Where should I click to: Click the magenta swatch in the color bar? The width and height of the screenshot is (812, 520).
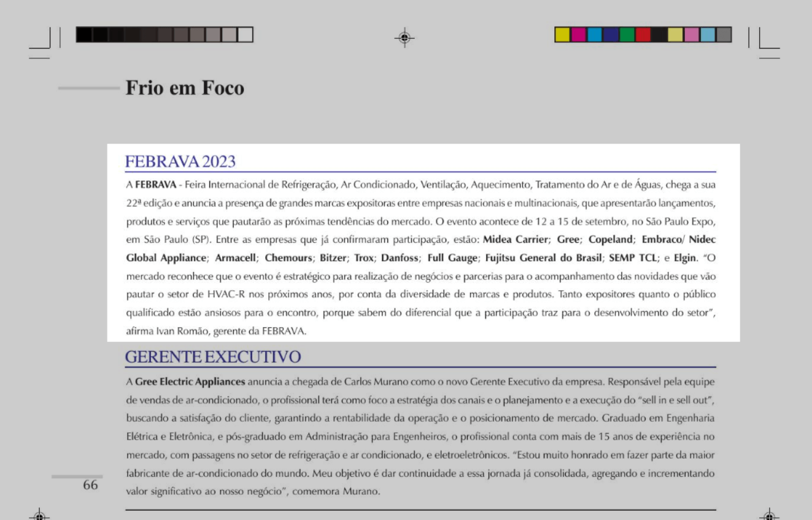(578, 35)
